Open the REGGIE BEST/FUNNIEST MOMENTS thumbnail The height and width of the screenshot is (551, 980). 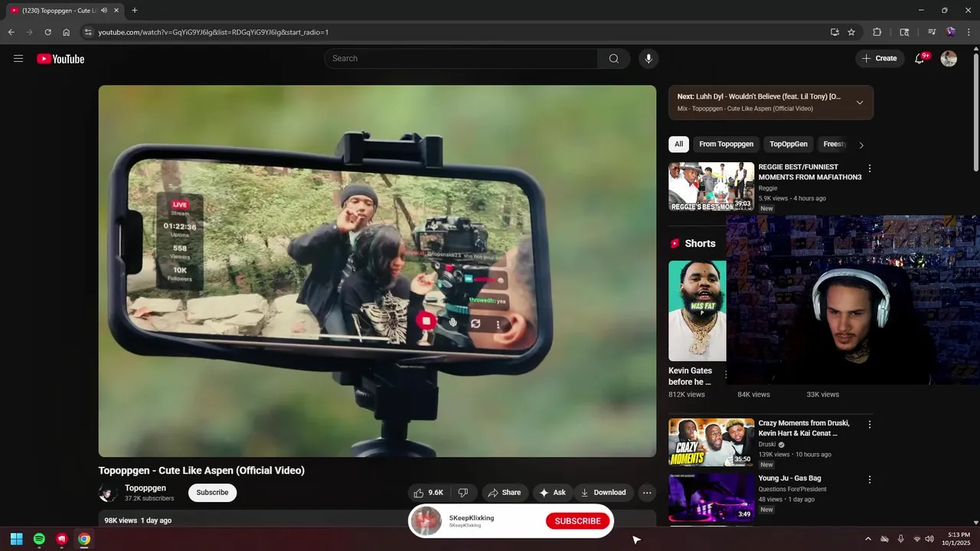tap(711, 187)
